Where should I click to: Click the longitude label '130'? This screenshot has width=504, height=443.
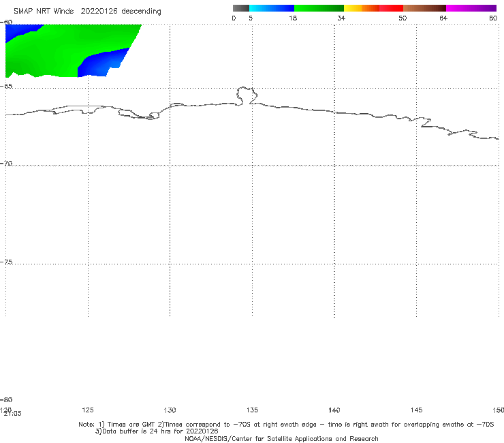coord(170,410)
